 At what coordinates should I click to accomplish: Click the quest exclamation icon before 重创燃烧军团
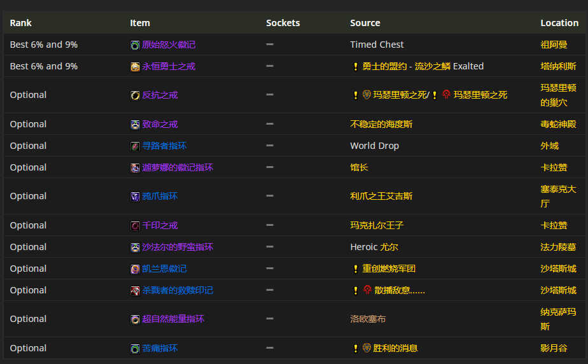[356, 269]
